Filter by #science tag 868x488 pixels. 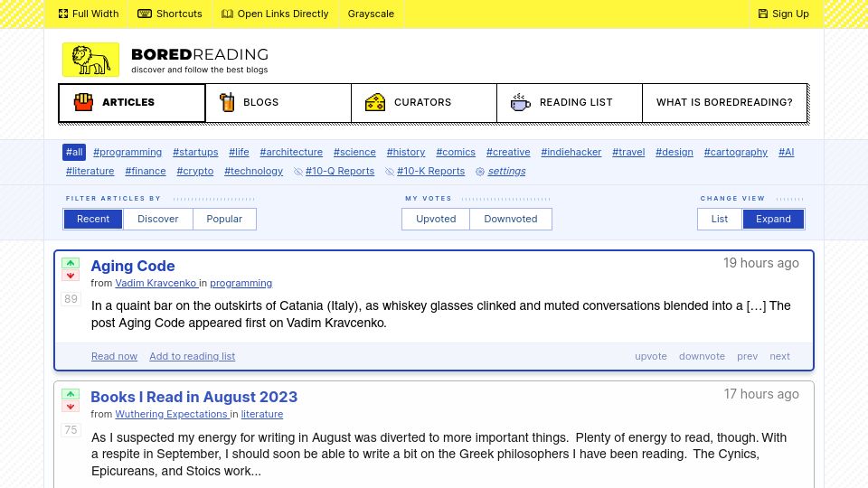[354, 152]
